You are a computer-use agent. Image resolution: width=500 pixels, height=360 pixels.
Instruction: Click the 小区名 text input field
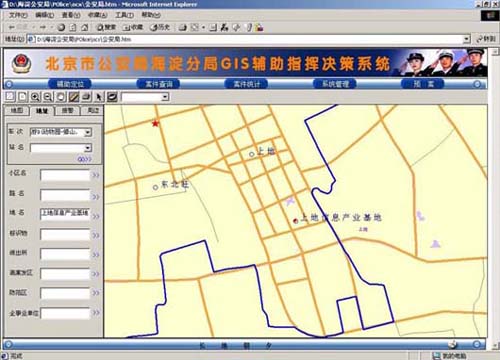(x=65, y=175)
